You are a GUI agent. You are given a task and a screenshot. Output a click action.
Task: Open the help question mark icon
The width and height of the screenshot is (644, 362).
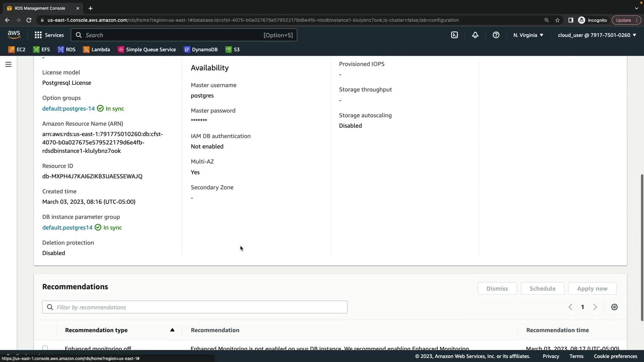496,35
